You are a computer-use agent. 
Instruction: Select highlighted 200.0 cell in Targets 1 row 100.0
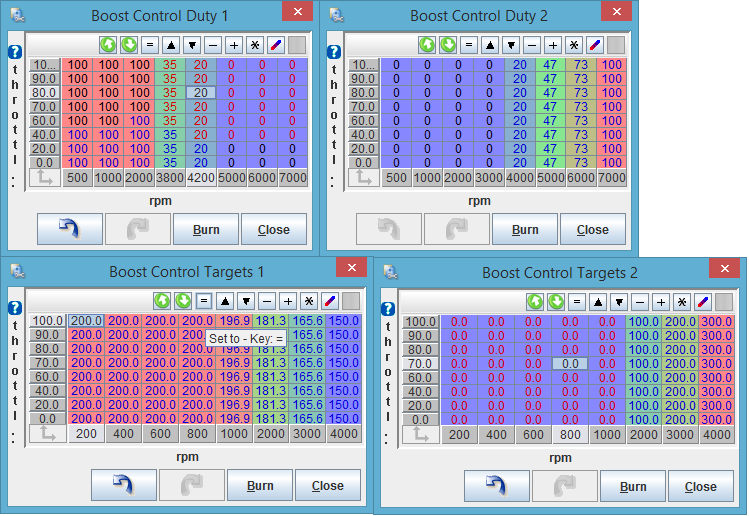[86, 320]
